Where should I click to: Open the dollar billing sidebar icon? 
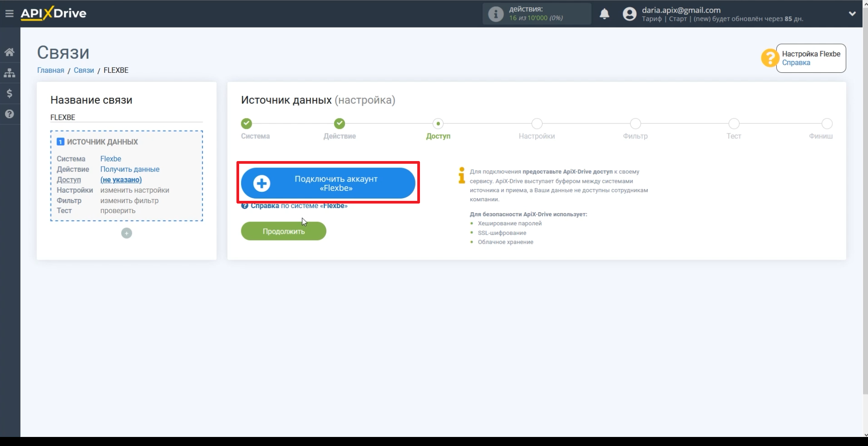coord(9,94)
